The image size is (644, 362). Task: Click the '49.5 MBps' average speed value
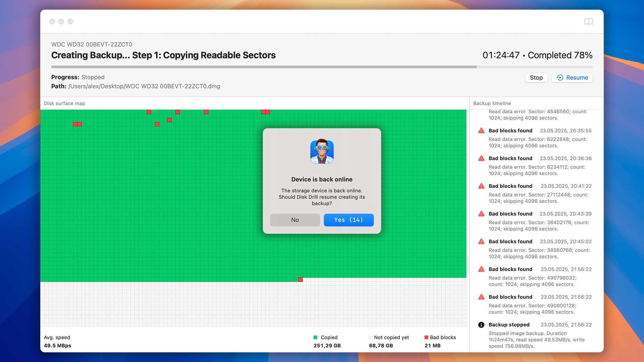click(x=58, y=346)
